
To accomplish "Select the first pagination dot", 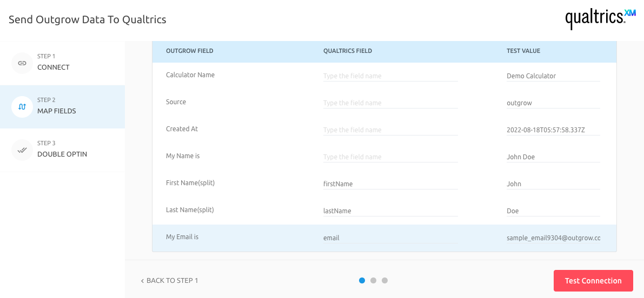I will click(x=362, y=280).
